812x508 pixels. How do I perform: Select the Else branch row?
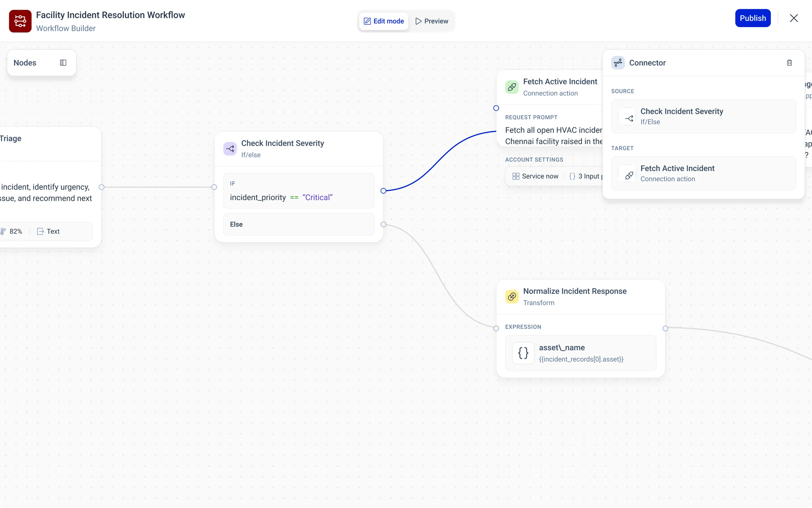click(299, 224)
